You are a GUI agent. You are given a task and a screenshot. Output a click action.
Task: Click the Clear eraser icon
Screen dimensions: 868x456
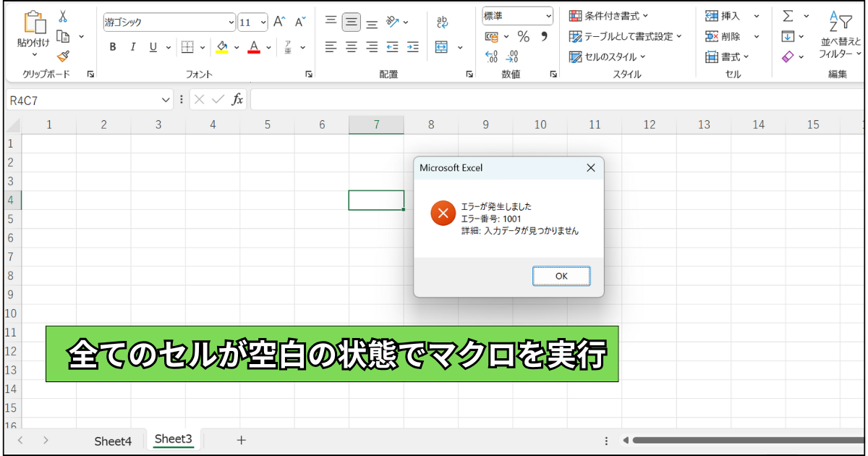788,56
